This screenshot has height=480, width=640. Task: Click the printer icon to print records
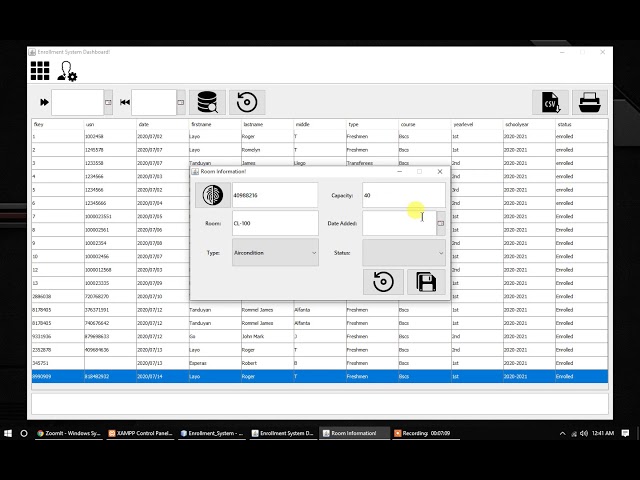click(x=590, y=102)
